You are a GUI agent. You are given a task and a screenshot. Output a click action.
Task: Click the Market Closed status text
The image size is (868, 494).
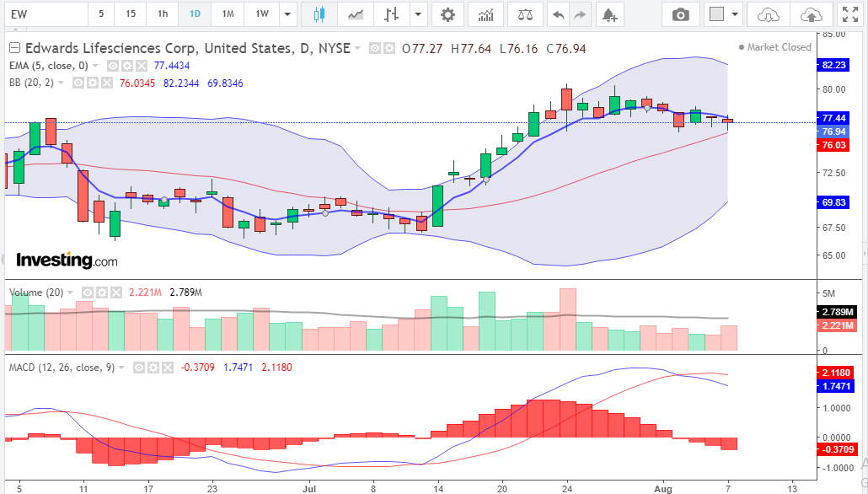[779, 47]
